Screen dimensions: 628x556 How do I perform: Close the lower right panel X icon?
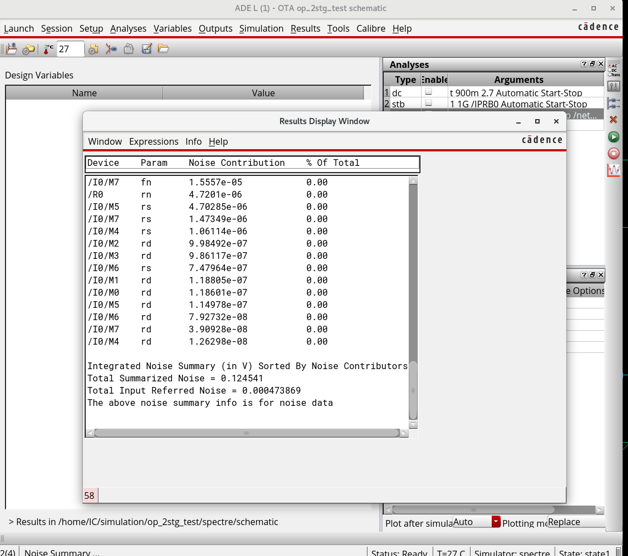[601, 275]
